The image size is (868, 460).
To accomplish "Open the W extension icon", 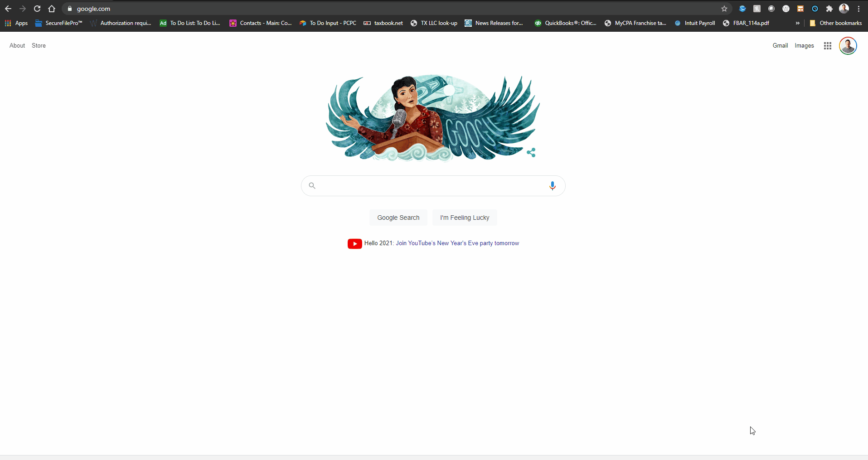I will 786,9.
